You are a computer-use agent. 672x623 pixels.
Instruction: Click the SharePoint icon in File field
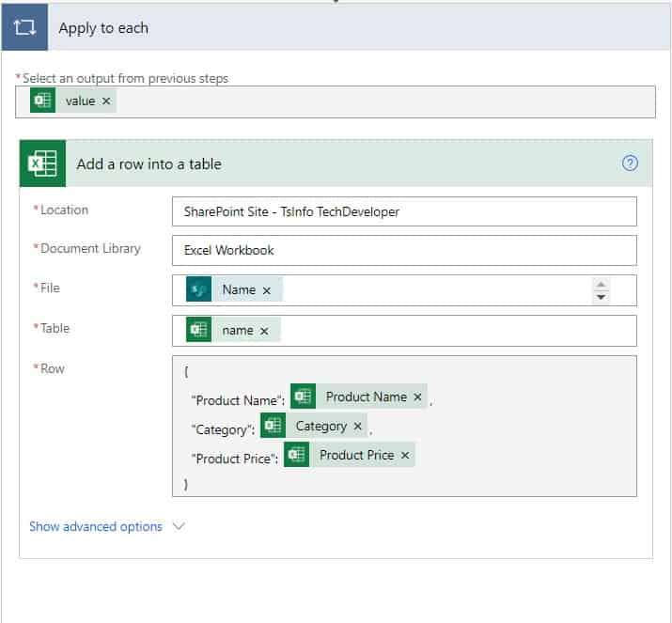pos(198,289)
